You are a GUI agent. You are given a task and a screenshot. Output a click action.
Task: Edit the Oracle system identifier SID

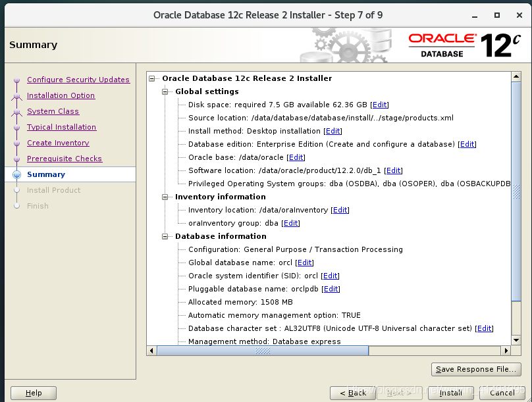coord(330,276)
